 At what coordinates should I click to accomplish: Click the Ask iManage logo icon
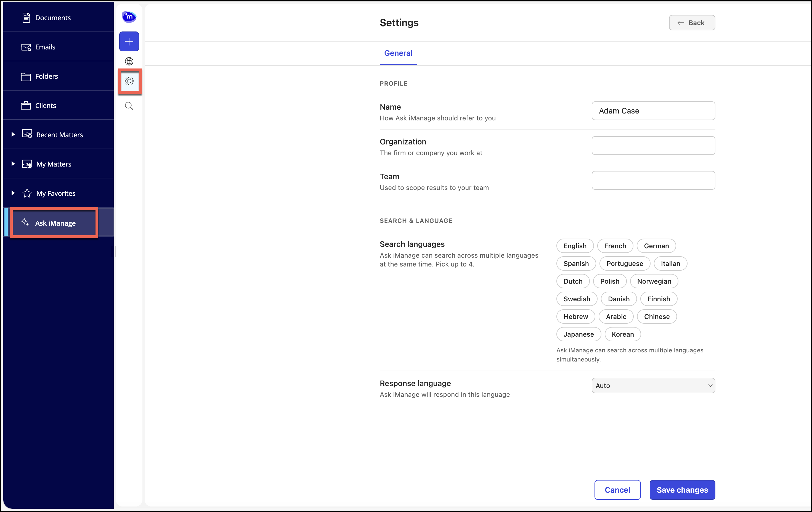[129, 17]
